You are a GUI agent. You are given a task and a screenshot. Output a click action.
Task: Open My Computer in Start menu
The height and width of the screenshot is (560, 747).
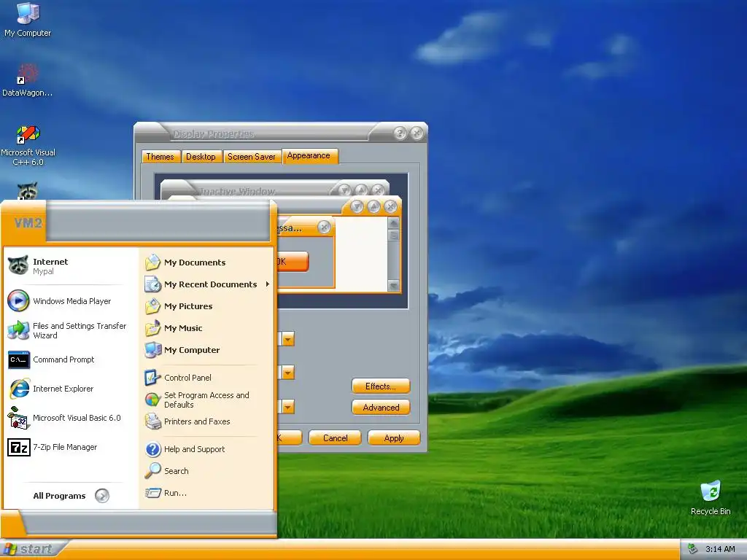click(x=207, y=350)
